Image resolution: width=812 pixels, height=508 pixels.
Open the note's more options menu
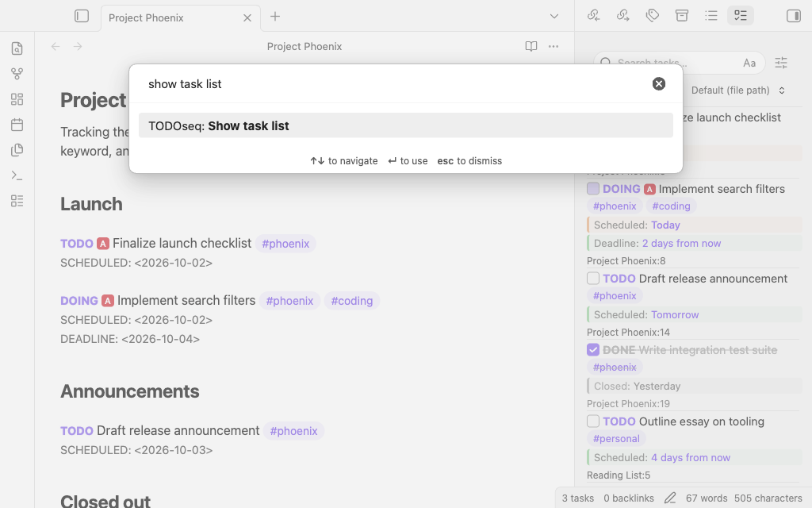(x=553, y=47)
